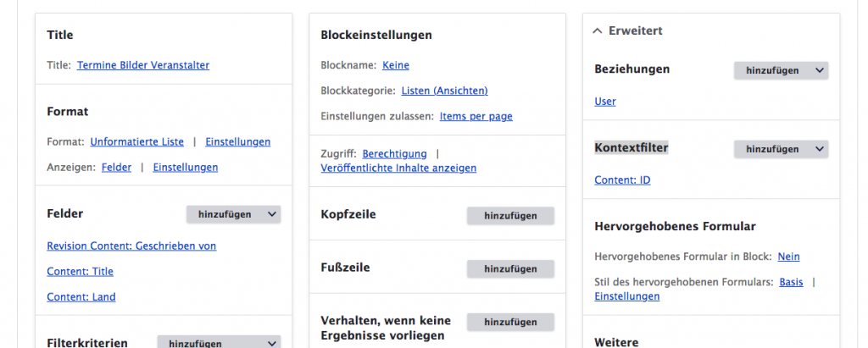Screen dimensions: 868x348
Task: Open the Felder hinzufügen dropdown arrow
Action: click(272, 215)
